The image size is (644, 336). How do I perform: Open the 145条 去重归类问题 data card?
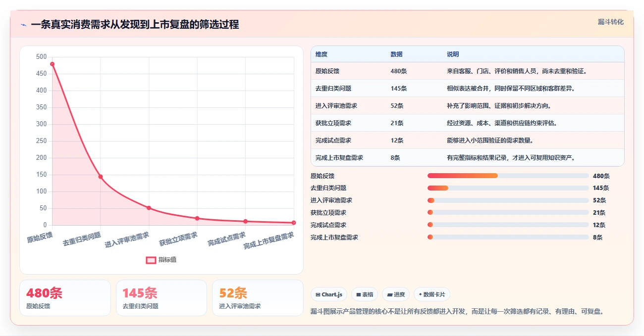click(161, 298)
